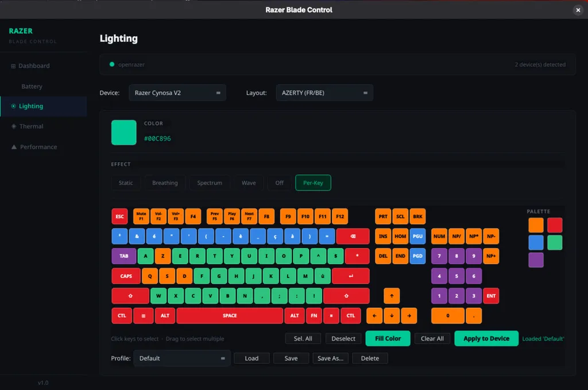The width and height of the screenshot is (588, 390).
Task: Select the FN key
Action: [314, 316]
